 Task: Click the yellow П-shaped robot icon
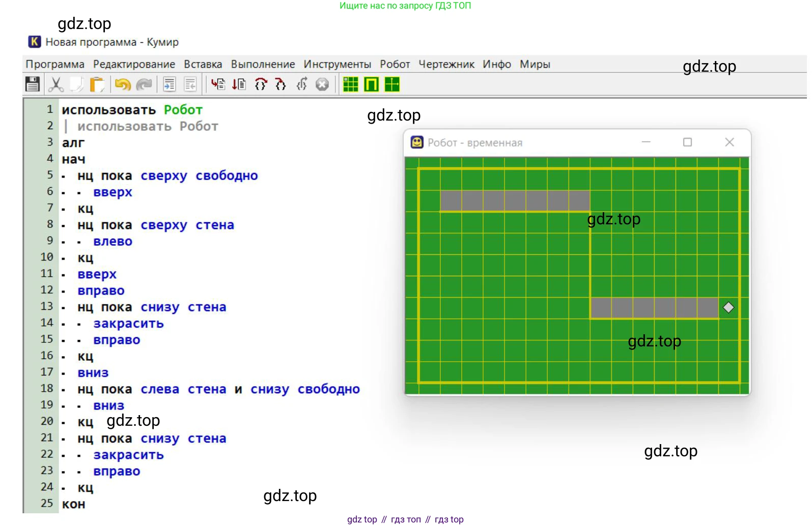pos(372,84)
